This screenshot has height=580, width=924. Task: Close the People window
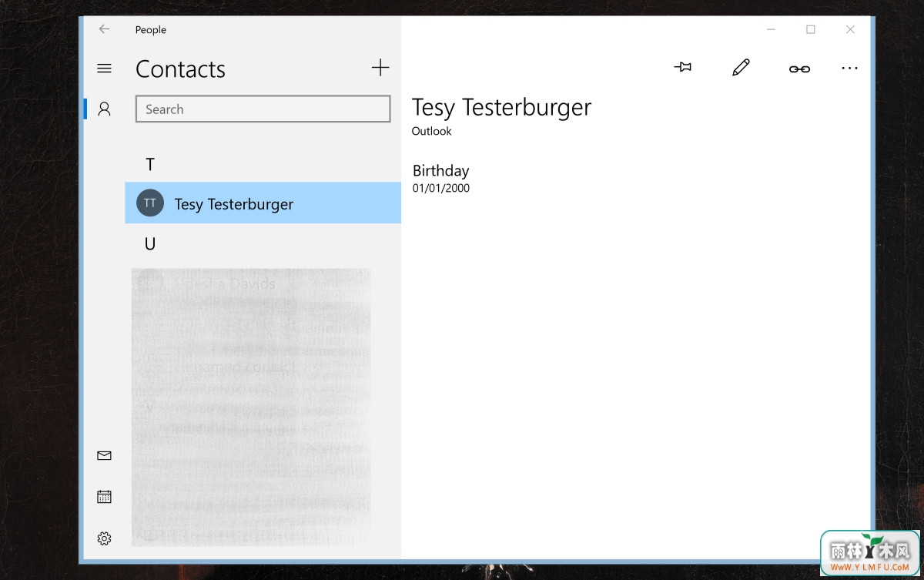(x=850, y=29)
